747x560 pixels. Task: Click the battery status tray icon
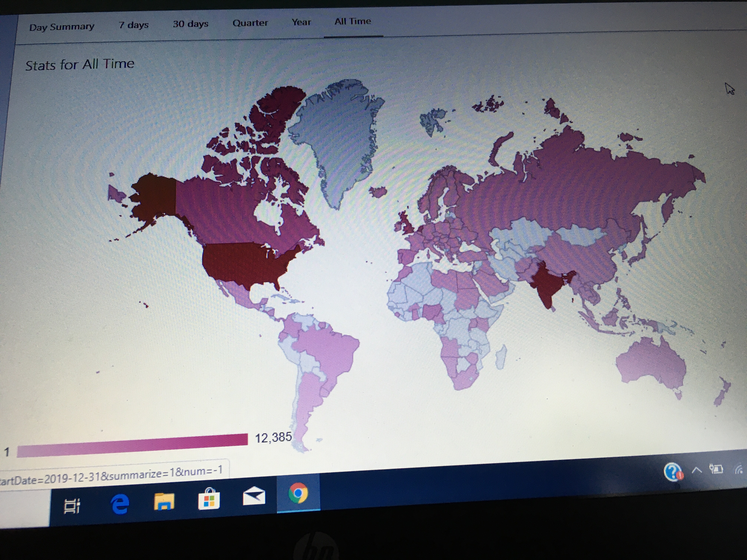716,469
